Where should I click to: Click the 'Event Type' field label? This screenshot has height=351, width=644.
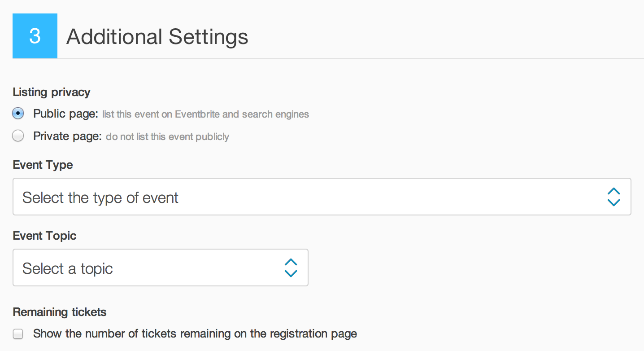pyautogui.click(x=43, y=165)
